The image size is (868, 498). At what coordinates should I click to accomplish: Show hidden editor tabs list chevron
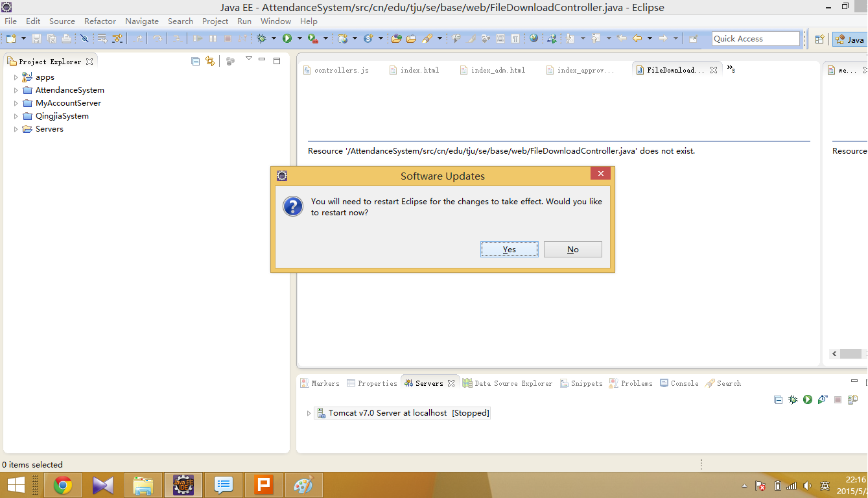pyautogui.click(x=731, y=68)
